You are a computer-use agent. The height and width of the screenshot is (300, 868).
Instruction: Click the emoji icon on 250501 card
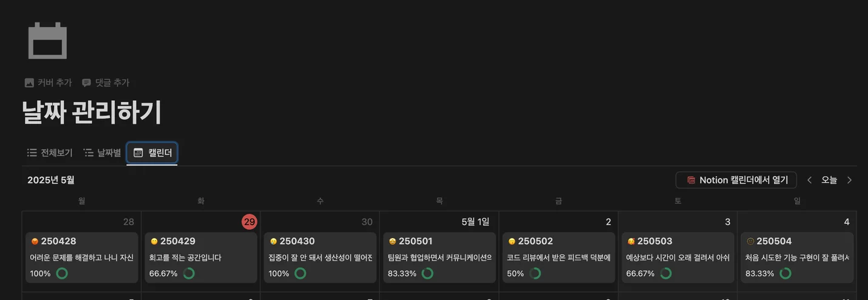pyautogui.click(x=392, y=241)
